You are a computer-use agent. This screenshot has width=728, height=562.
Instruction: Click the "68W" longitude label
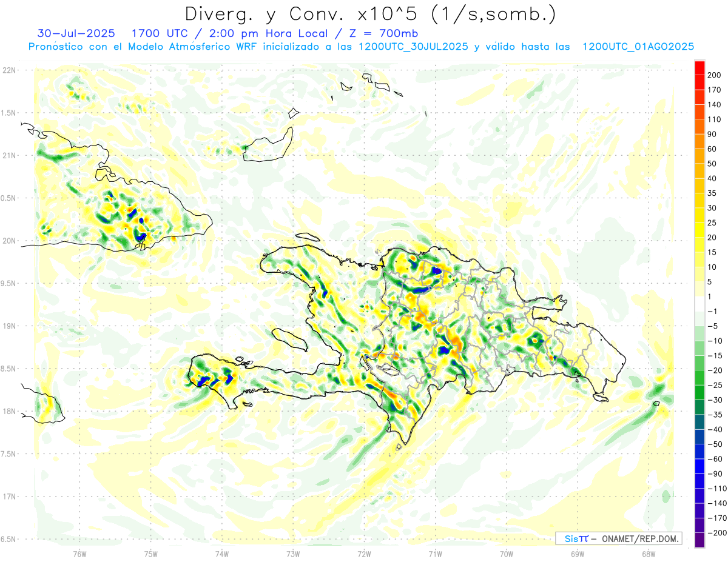(x=649, y=554)
